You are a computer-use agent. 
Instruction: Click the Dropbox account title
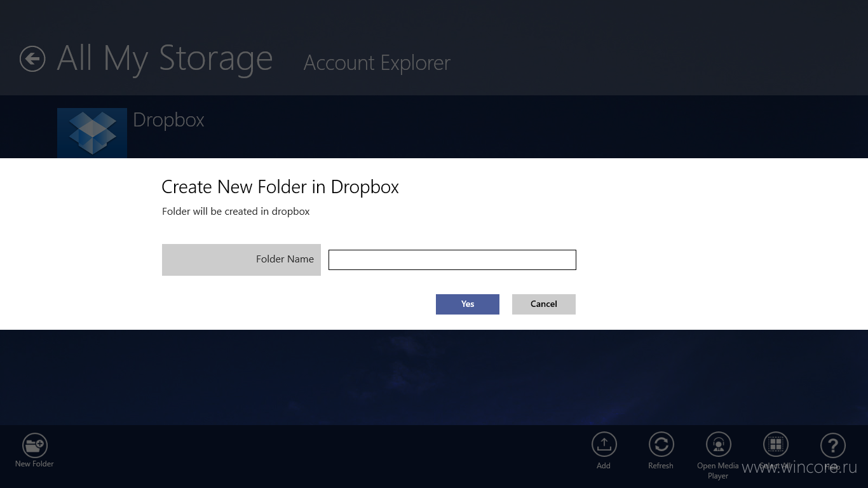tap(168, 120)
